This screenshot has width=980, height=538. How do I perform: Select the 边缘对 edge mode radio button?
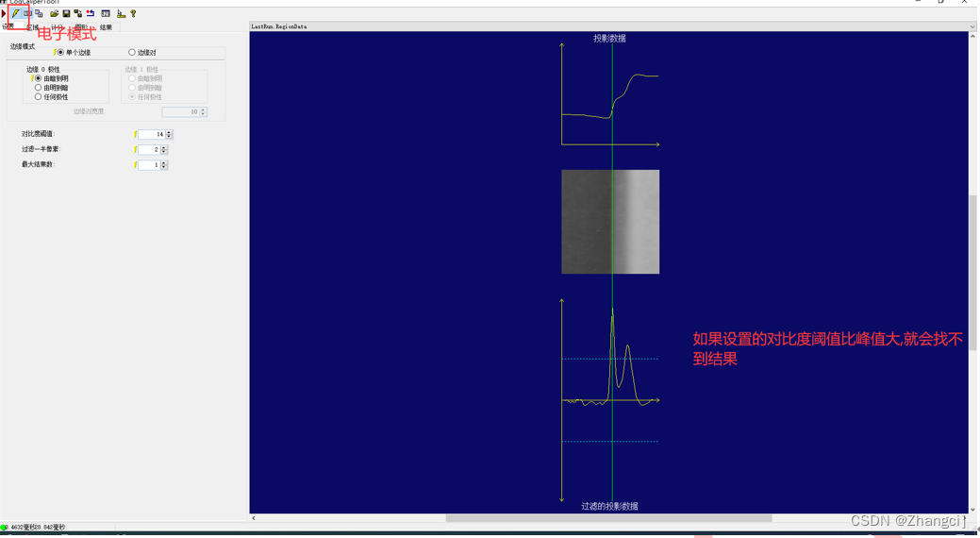(132, 53)
